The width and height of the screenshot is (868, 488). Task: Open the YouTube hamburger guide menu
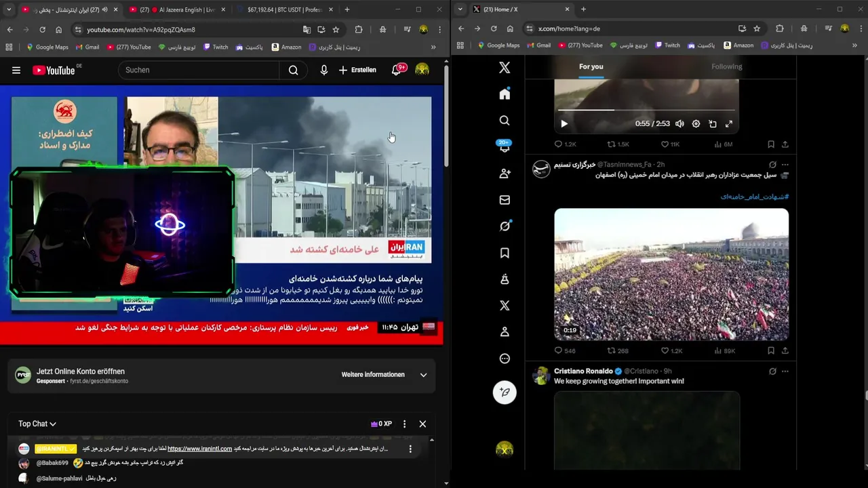pyautogui.click(x=16, y=70)
